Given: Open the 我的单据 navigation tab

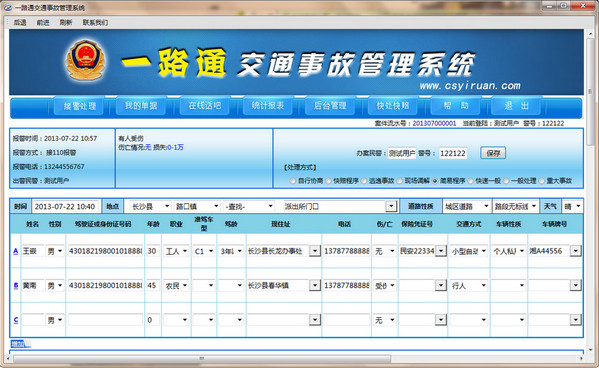Looking at the screenshot, I should (141, 106).
